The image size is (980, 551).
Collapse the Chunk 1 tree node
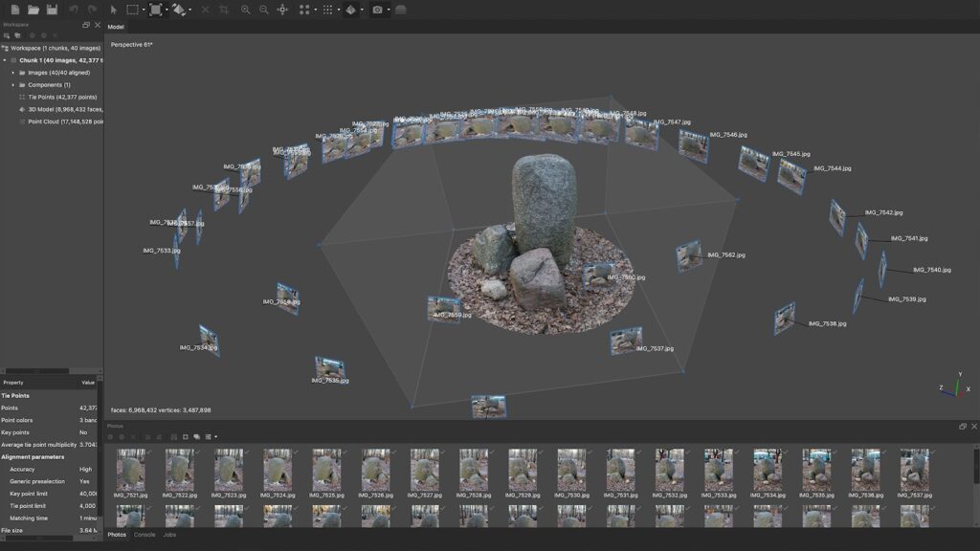pos(5,60)
